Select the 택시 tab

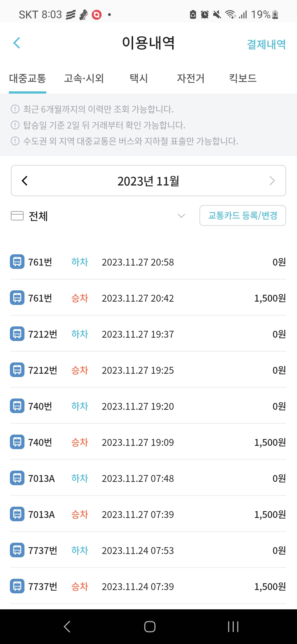(139, 78)
